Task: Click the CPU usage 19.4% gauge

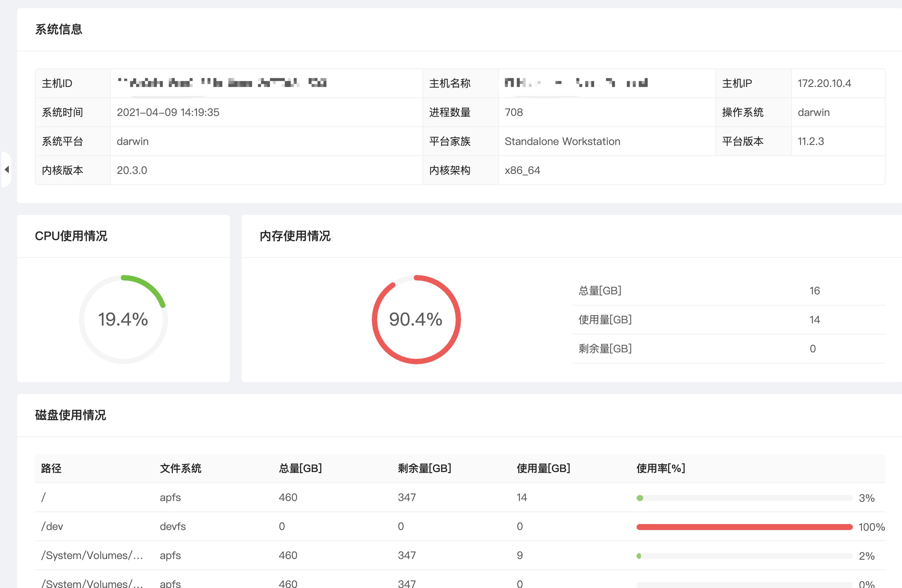Action: pyautogui.click(x=123, y=319)
